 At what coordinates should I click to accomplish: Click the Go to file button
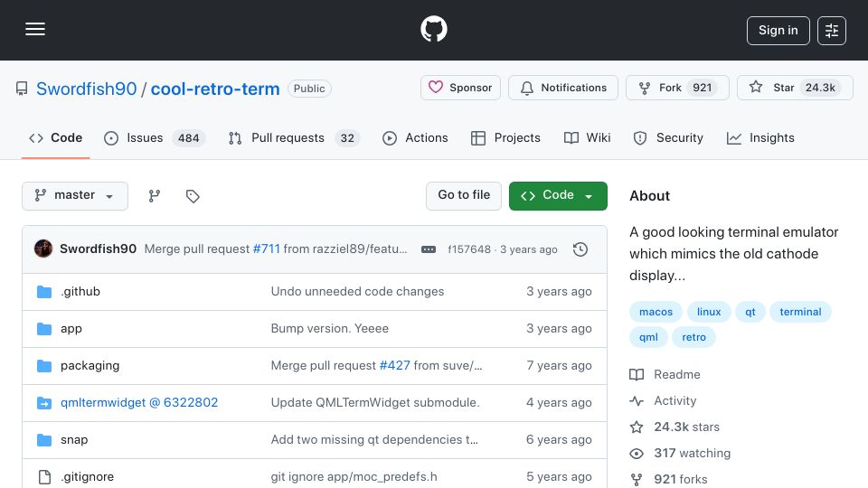point(464,196)
